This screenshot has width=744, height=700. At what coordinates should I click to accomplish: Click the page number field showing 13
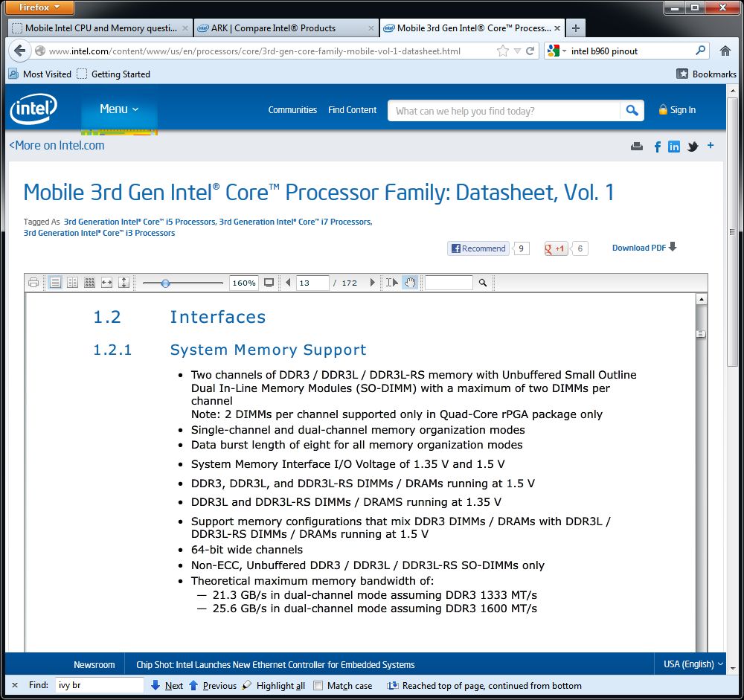click(x=312, y=283)
